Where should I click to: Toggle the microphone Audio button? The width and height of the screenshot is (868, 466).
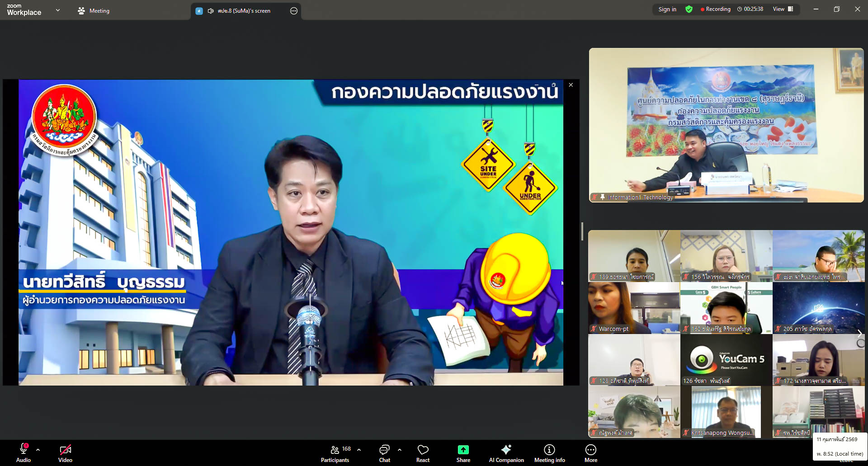24,453
